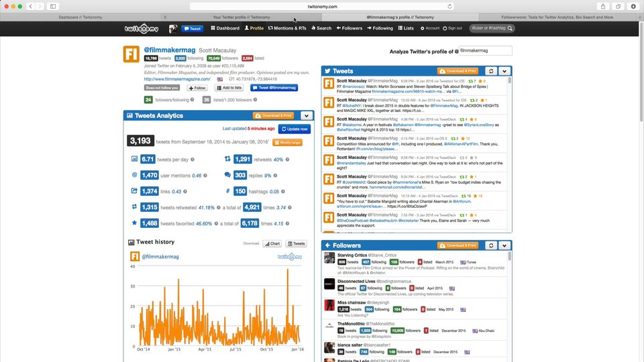Click the user or hashtag search field

click(488, 28)
